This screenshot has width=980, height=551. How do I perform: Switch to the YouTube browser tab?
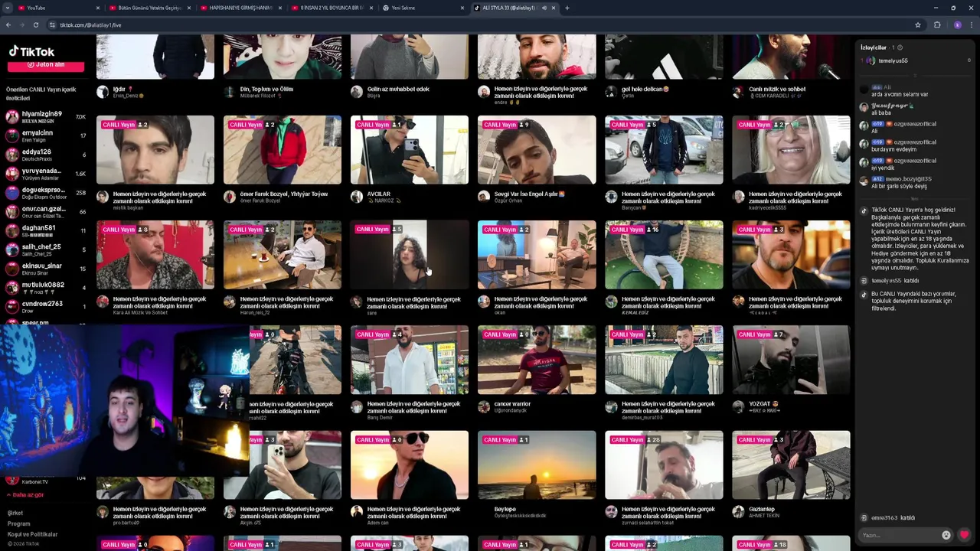click(54, 8)
